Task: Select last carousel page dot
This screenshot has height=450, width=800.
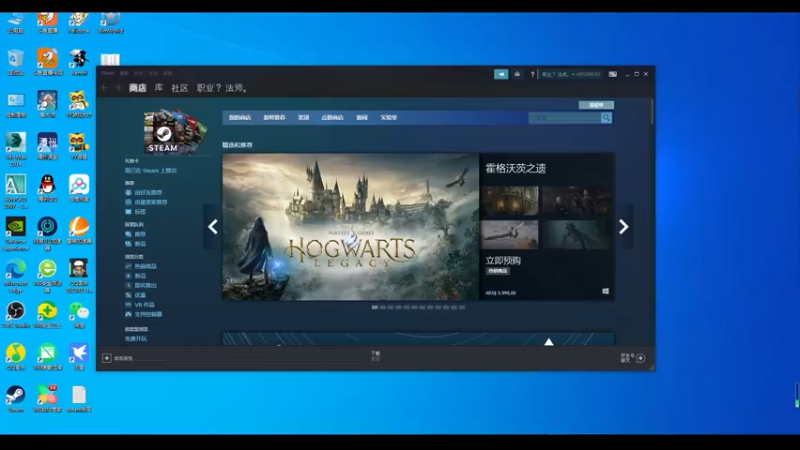Action: (x=462, y=308)
